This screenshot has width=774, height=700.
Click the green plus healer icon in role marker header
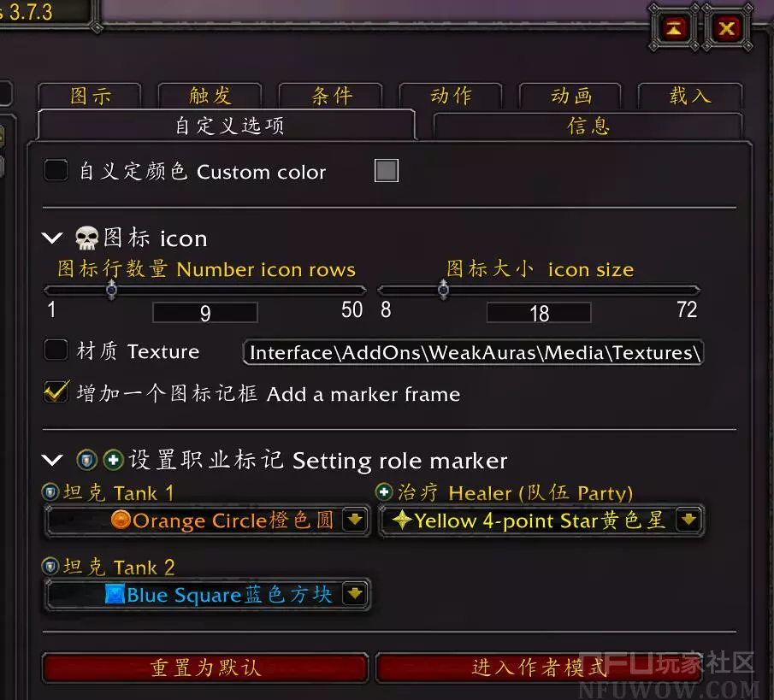(114, 460)
